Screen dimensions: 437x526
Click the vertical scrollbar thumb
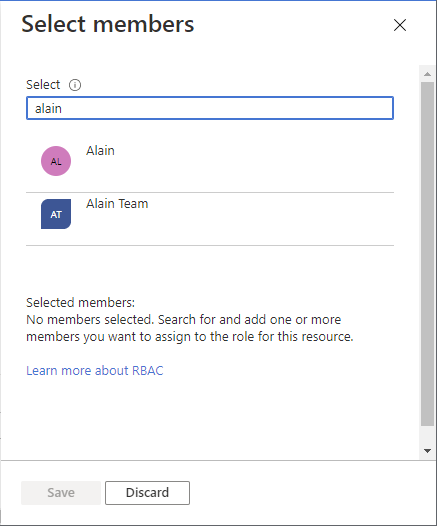tap(427, 254)
